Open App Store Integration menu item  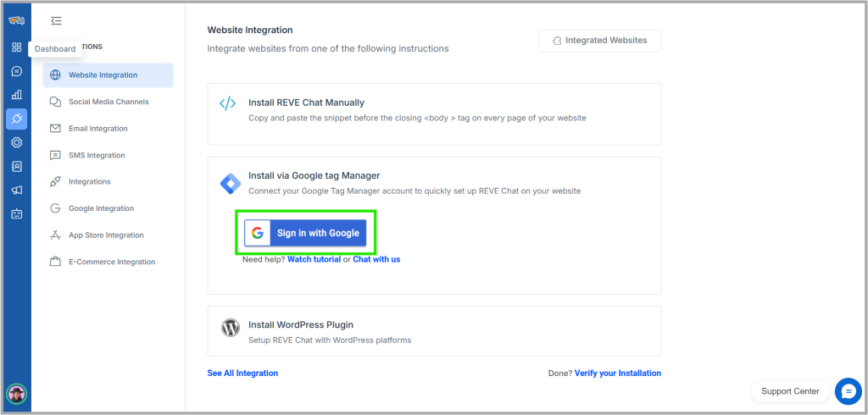click(x=106, y=235)
